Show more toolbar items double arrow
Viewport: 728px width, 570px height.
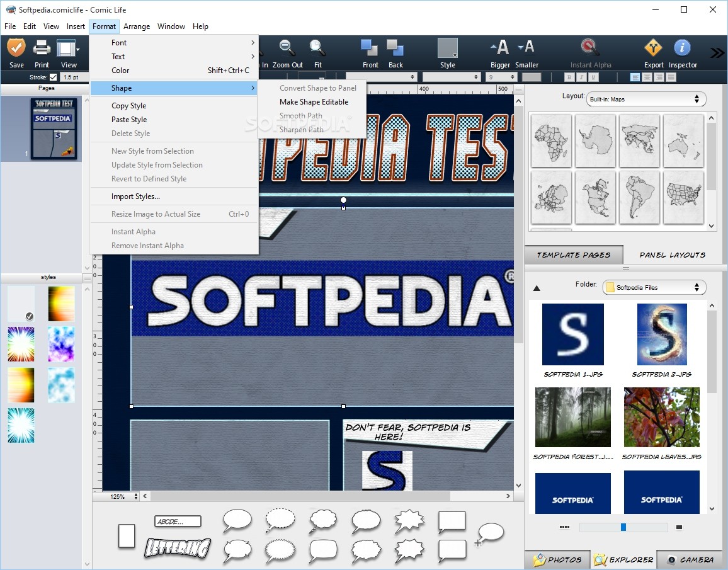tap(717, 52)
